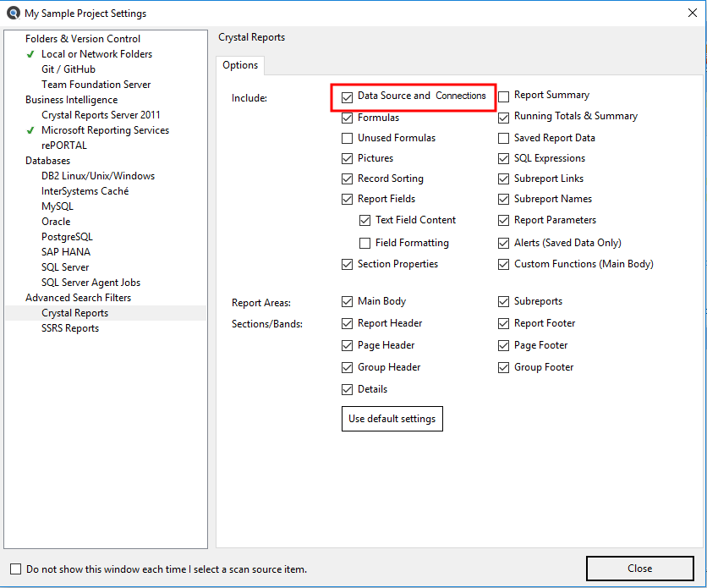Uncheck Running Totals & Summary
The image size is (707, 588).
click(504, 118)
